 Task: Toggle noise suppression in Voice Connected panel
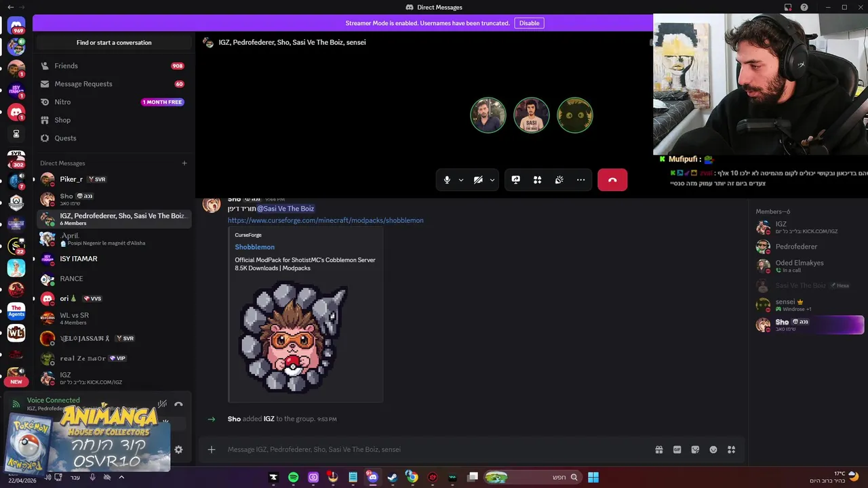[x=162, y=404]
